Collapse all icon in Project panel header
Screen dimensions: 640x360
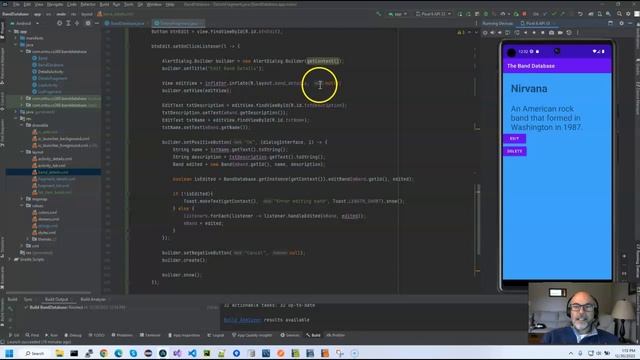(x=77, y=23)
